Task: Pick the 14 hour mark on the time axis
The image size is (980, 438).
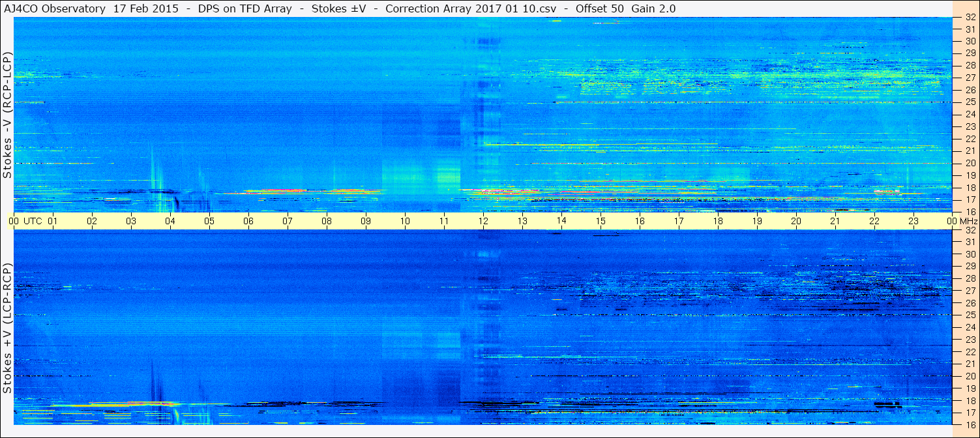Action: click(x=562, y=221)
